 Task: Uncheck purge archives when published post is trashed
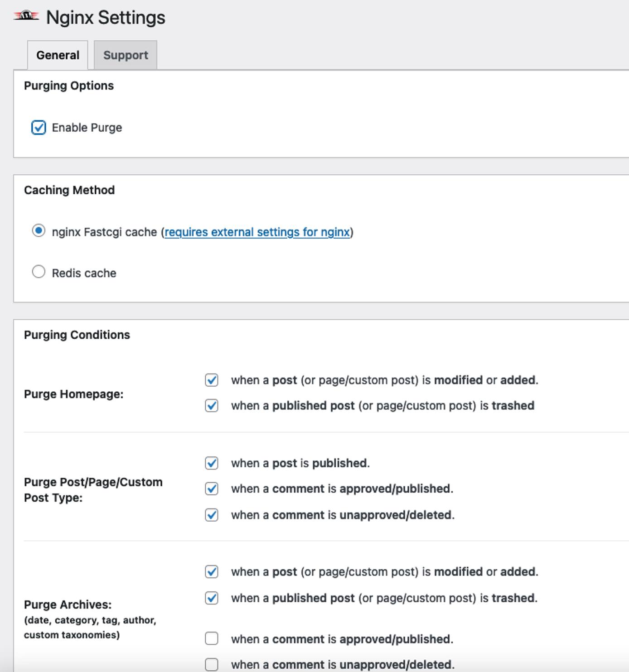(211, 598)
